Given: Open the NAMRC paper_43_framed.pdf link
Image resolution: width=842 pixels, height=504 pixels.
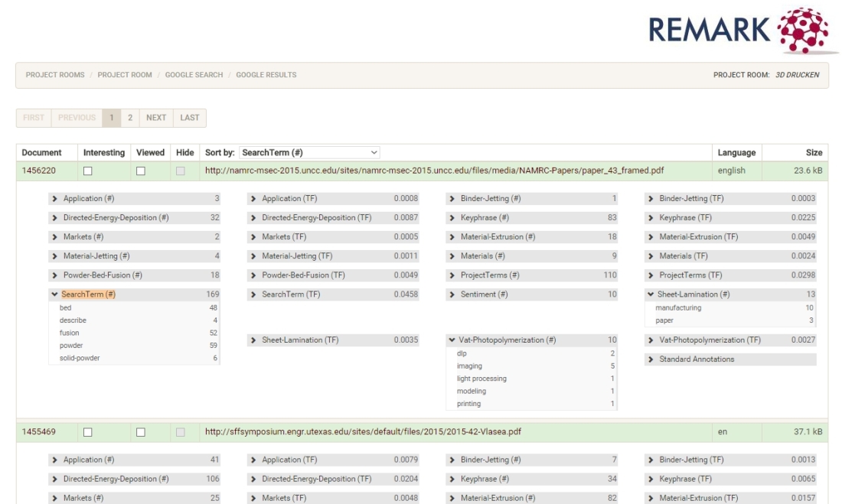Looking at the screenshot, I should (434, 171).
